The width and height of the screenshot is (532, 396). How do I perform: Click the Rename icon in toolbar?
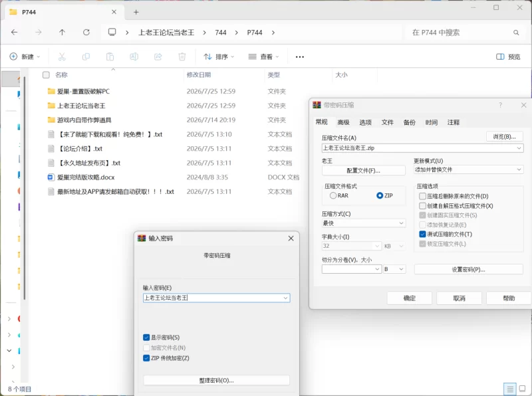(134, 56)
